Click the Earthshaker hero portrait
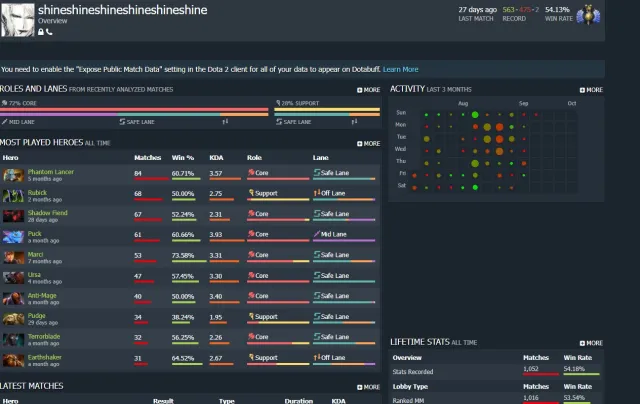The height and width of the screenshot is (404, 640). 13,360
